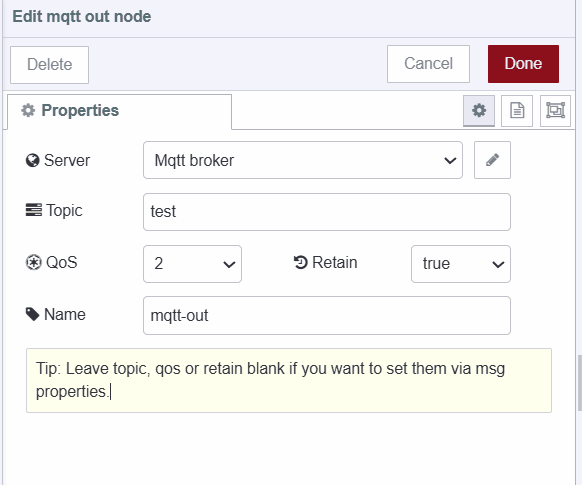Click the tip text about msg properties
Screen dimensions: 582x485
tap(270, 380)
